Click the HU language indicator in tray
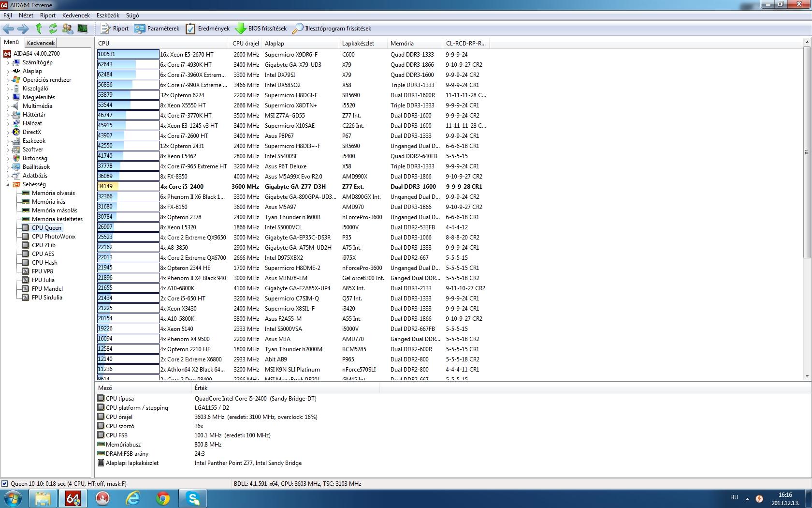812x508 pixels. [x=734, y=497]
